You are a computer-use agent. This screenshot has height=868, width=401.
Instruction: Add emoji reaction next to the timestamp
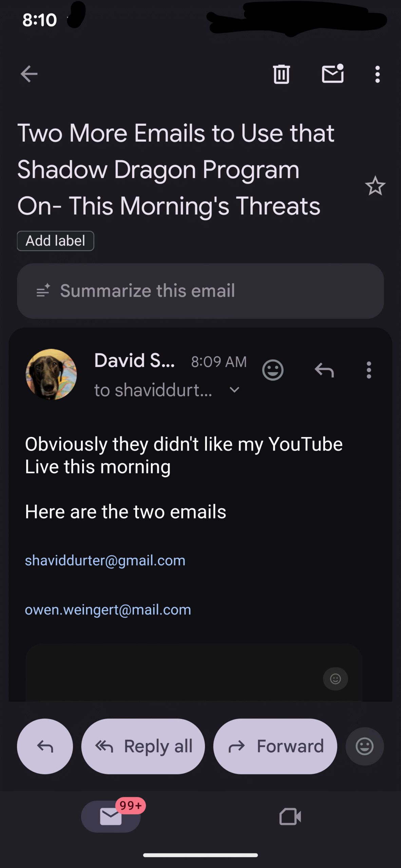point(273,370)
